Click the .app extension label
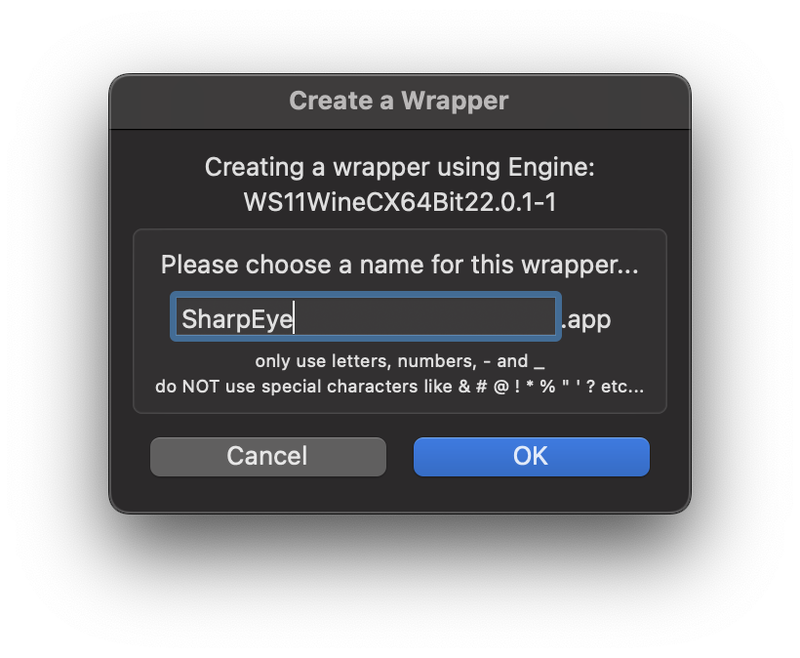 coord(587,320)
